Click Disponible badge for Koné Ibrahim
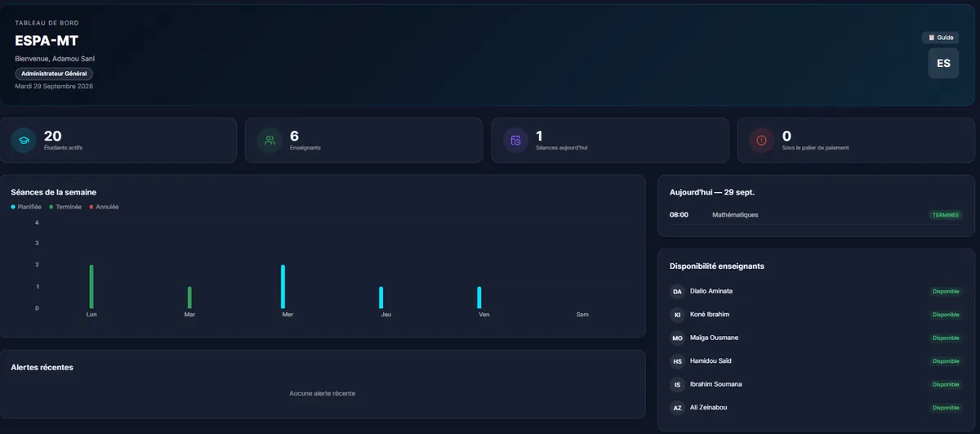 coord(946,315)
